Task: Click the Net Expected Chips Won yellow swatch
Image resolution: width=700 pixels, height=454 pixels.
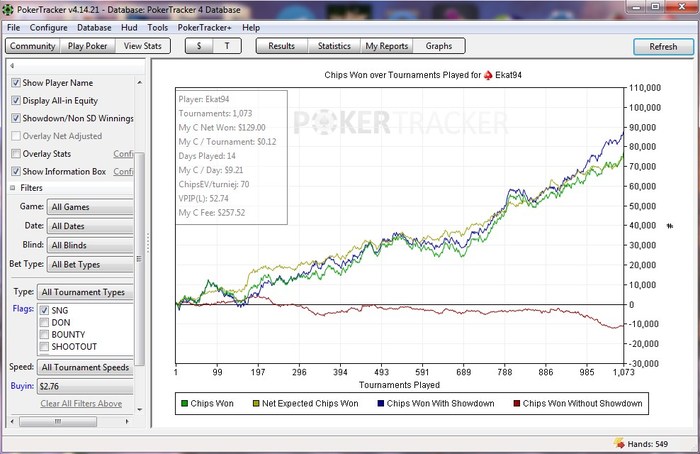Action: tap(256, 404)
